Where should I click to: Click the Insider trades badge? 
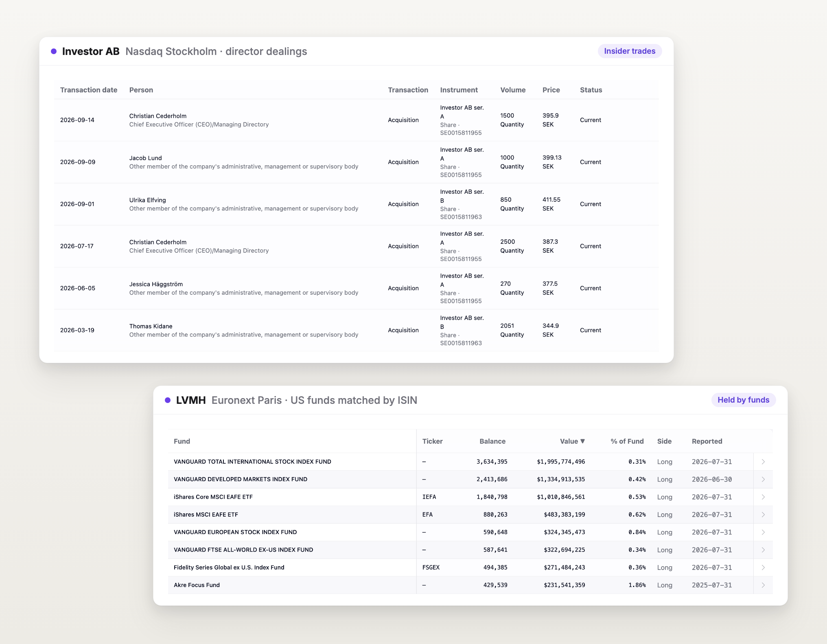[630, 51]
